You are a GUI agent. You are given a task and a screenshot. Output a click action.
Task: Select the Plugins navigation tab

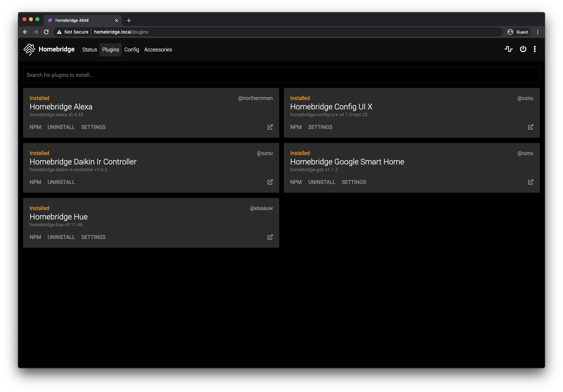pos(111,50)
